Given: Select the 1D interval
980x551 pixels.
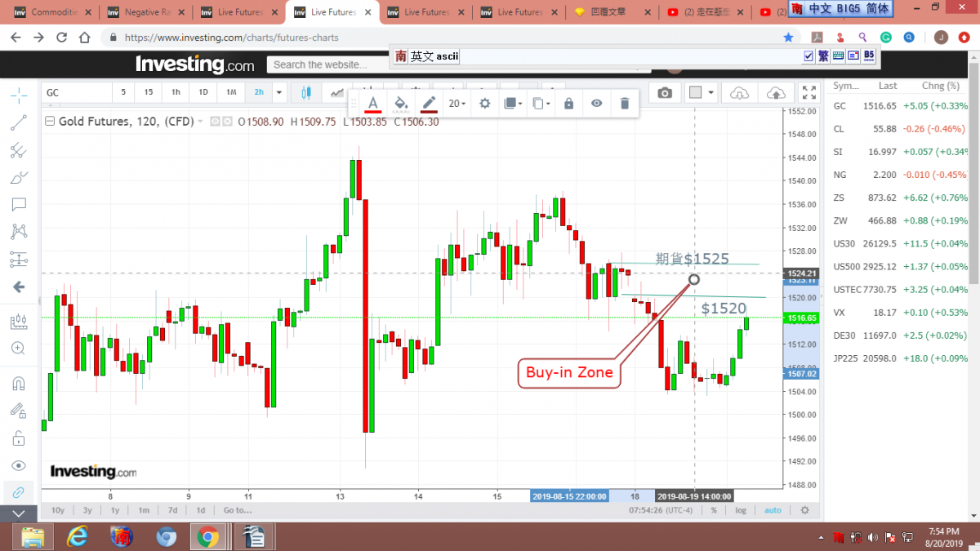Looking at the screenshot, I should (203, 92).
